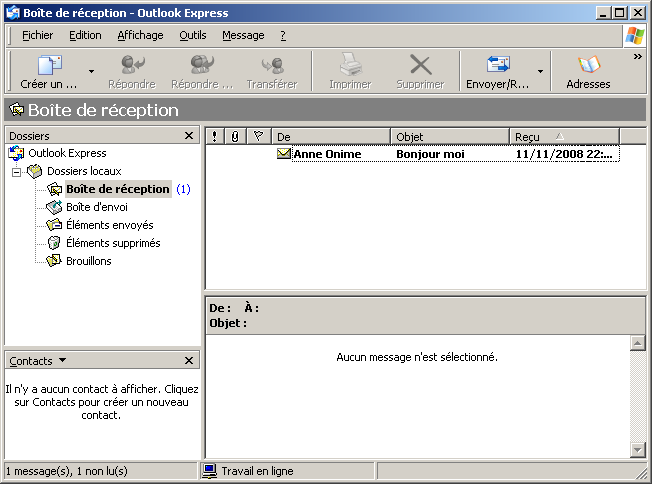Click the received date 11/11/2008
The width and height of the screenshot is (652, 484).
tap(564, 154)
